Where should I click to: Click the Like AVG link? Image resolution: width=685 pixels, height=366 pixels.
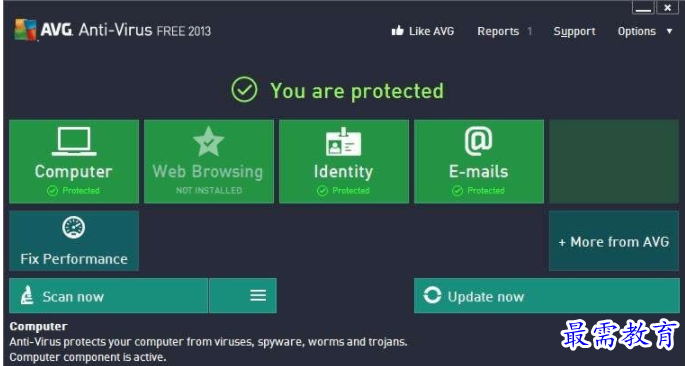[x=423, y=31]
